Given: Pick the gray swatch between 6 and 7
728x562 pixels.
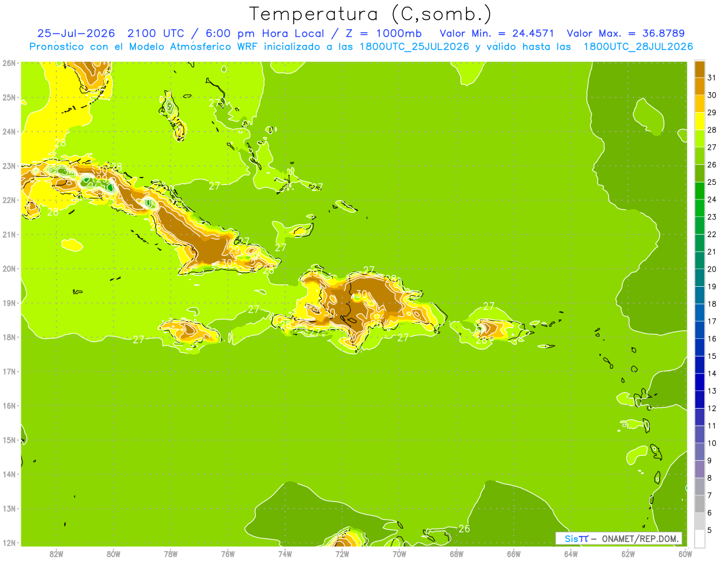Looking at the screenshot, I should [699, 504].
